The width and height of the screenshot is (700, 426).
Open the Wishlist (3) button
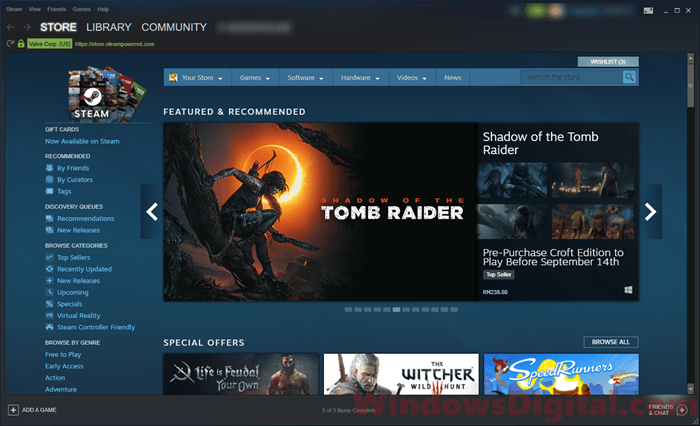(x=608, y=62)
